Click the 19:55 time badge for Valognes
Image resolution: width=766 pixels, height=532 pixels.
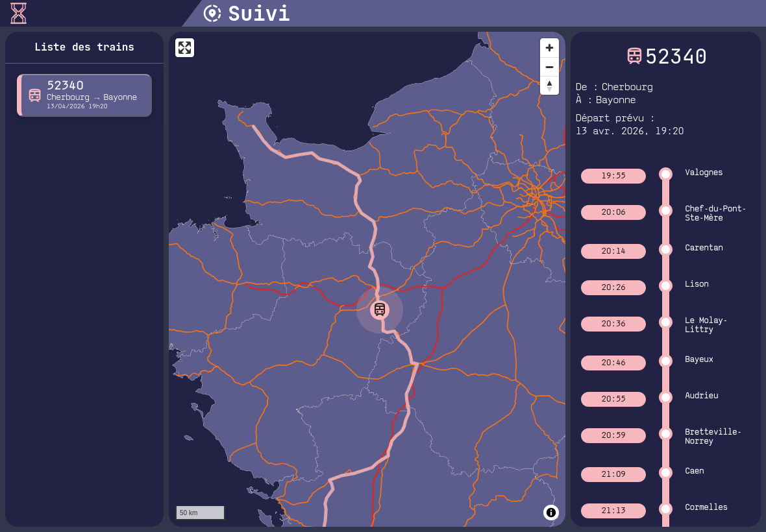(613, 176)
